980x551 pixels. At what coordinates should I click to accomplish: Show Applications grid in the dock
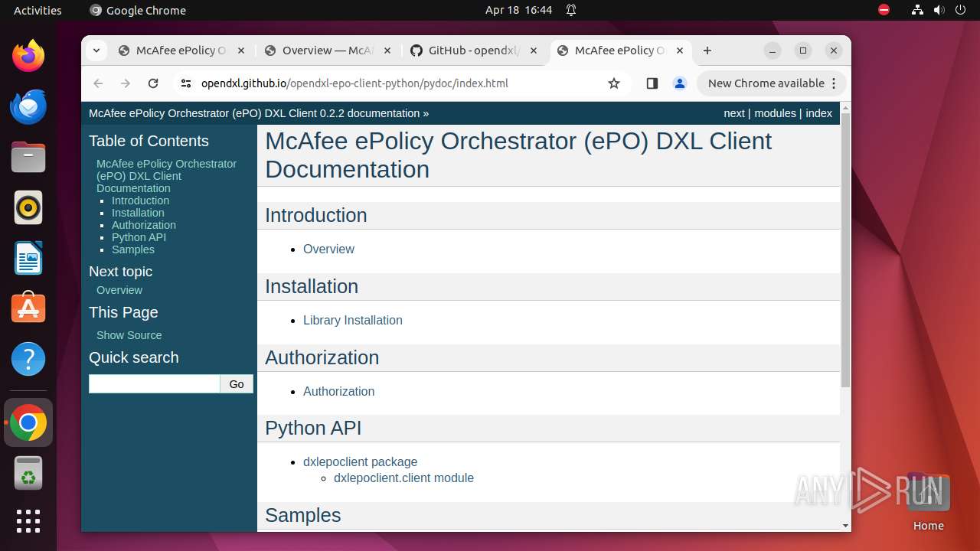click(28, 521)
